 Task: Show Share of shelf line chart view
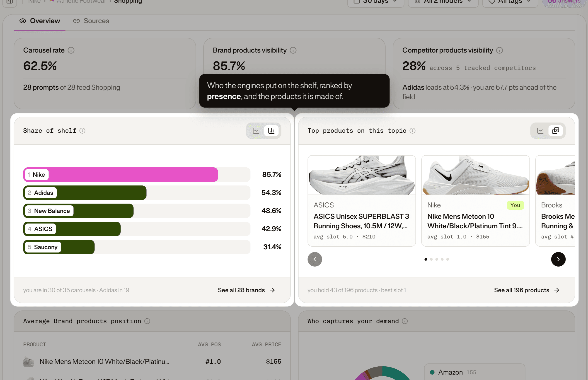point(256,131)
